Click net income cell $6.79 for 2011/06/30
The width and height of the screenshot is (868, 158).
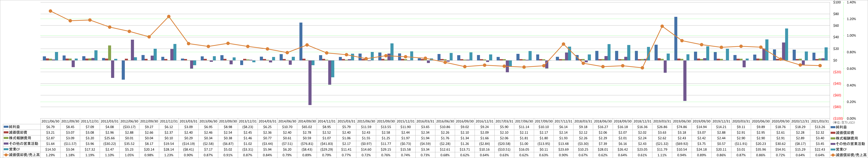point(50,127)
